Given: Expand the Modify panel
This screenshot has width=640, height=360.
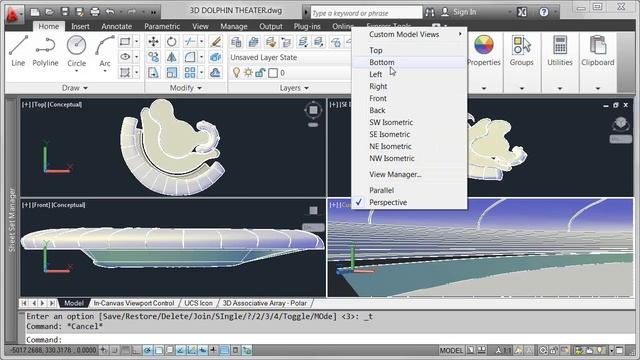Looking at the screenshot, I should (185, 88).
